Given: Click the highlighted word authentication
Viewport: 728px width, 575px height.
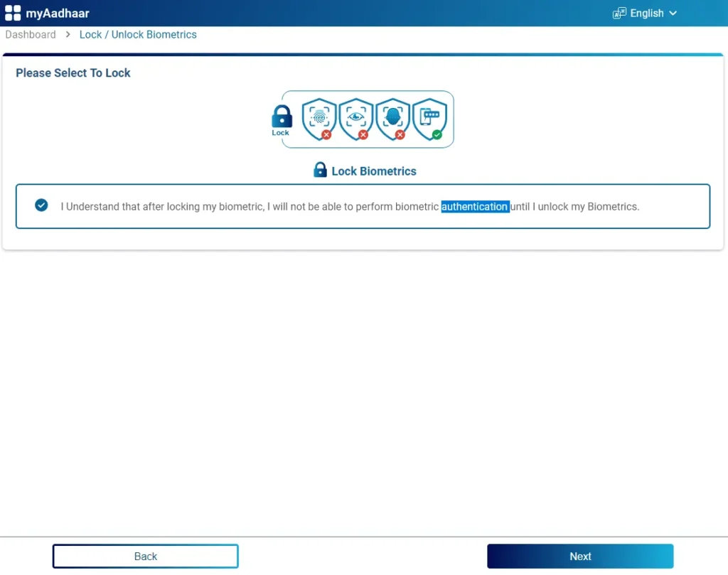Looking at the screenshot, I should 474,207.
